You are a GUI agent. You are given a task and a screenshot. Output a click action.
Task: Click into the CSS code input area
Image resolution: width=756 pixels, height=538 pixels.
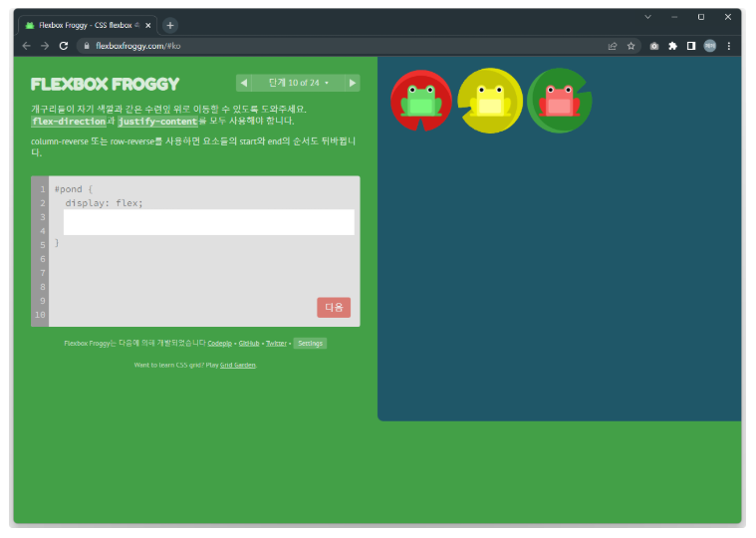coord(209,222)
